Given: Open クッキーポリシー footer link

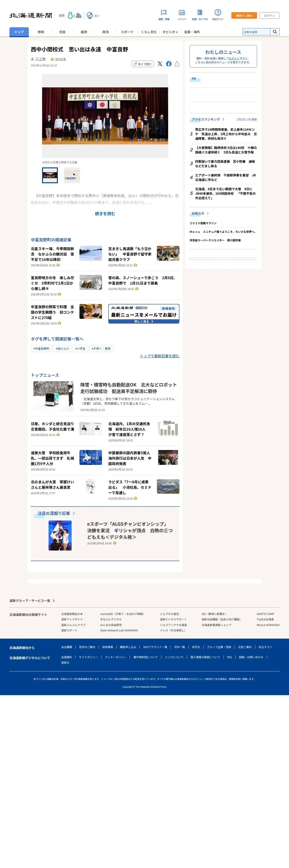Looking at the screenshot, I should click(x=116, y=657).
